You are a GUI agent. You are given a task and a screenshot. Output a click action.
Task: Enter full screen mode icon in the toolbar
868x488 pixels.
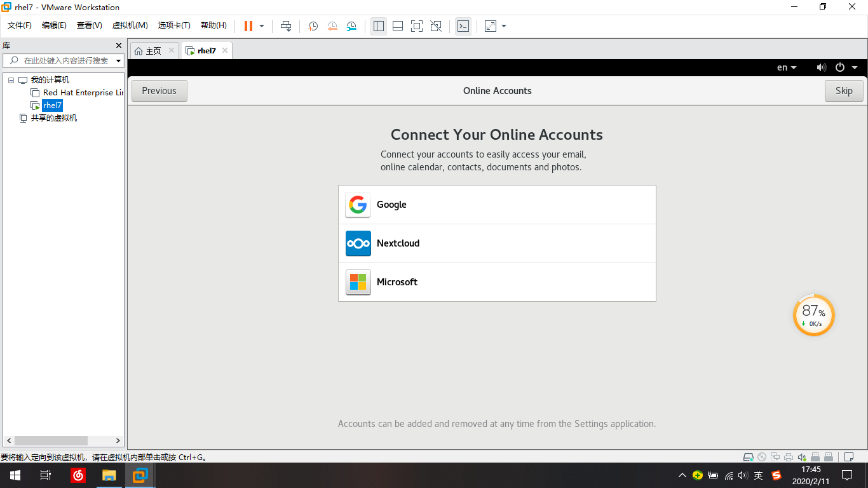pos(417,26)
